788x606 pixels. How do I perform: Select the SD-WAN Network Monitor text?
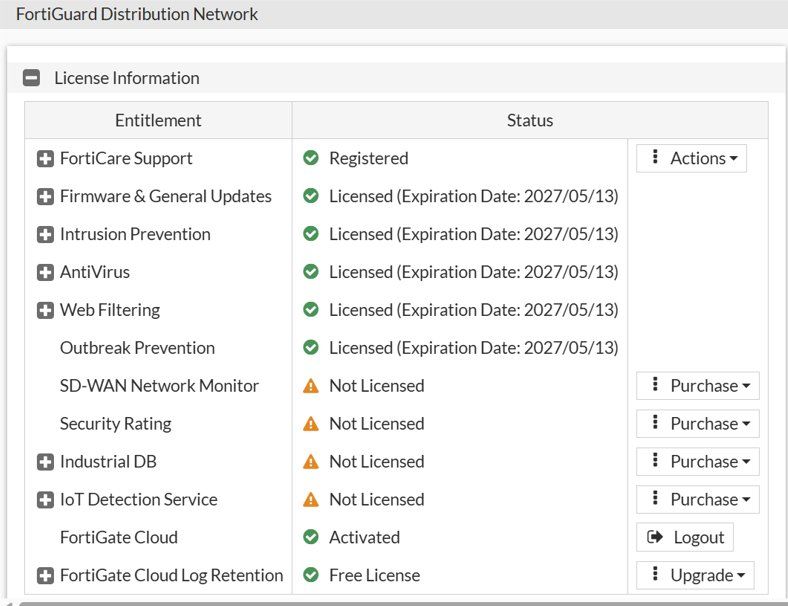(159, 386)
